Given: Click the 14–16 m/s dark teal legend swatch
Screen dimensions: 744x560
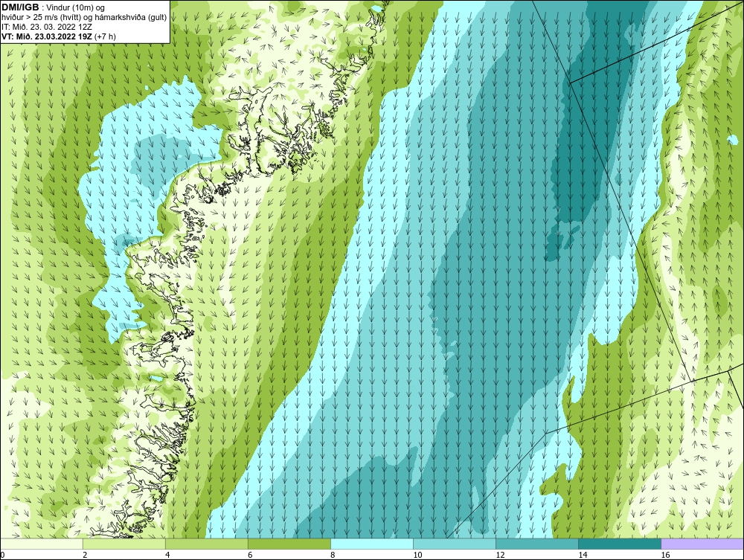Looking at the screenshot, I should 620,544.
